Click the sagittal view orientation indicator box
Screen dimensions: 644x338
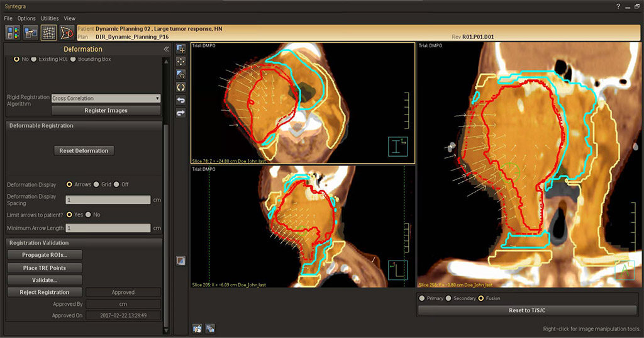(x=398, y=270)
